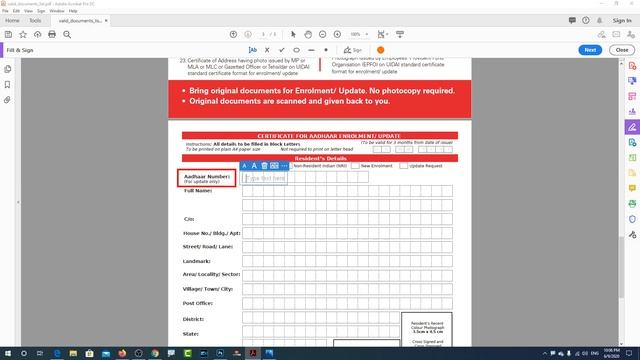The width and height of the screenshot is (640, 360).
Task: Delete the text field with trash icon
Action: (x=264, y=166)
